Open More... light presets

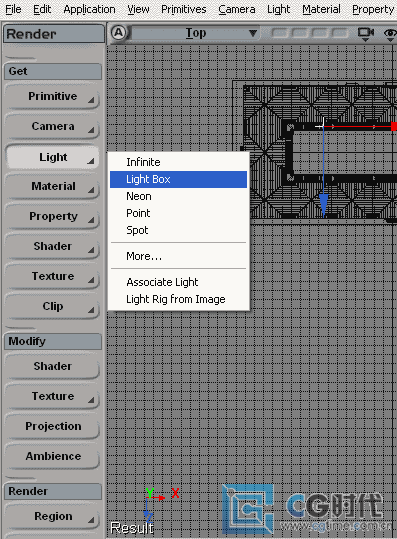point(178,256)
